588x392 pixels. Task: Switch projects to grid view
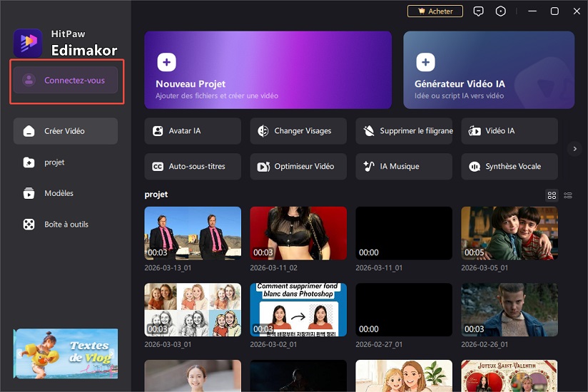pos(552,195)
